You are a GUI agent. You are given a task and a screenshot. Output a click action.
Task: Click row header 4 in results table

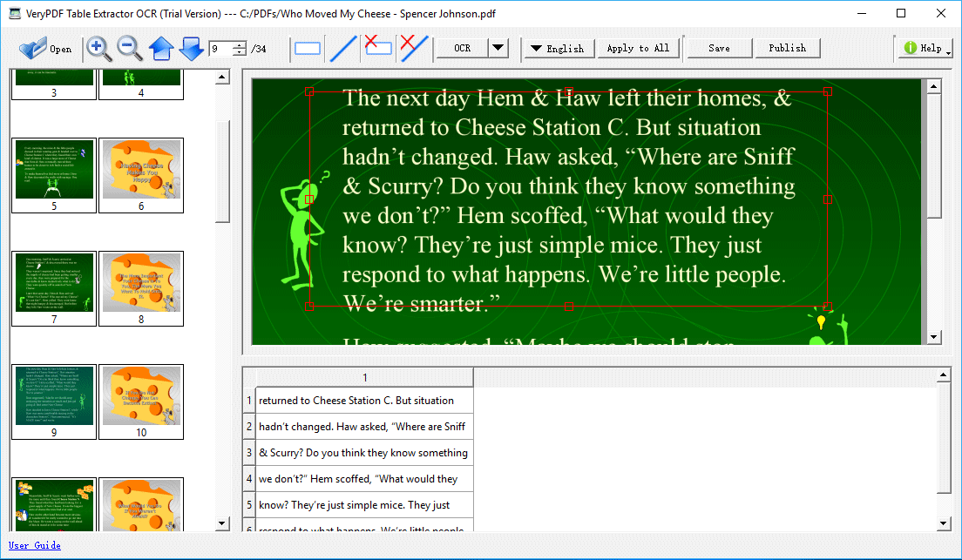coord(249,479)
